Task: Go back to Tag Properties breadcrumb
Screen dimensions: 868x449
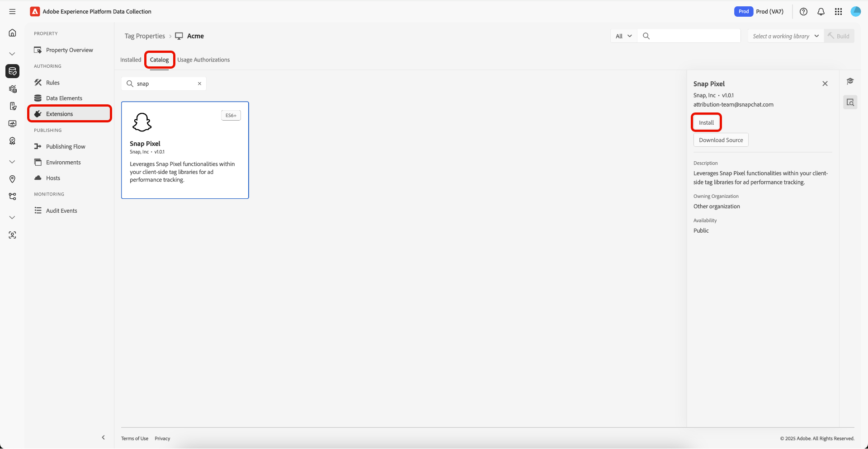Action: tap(145, 36)
